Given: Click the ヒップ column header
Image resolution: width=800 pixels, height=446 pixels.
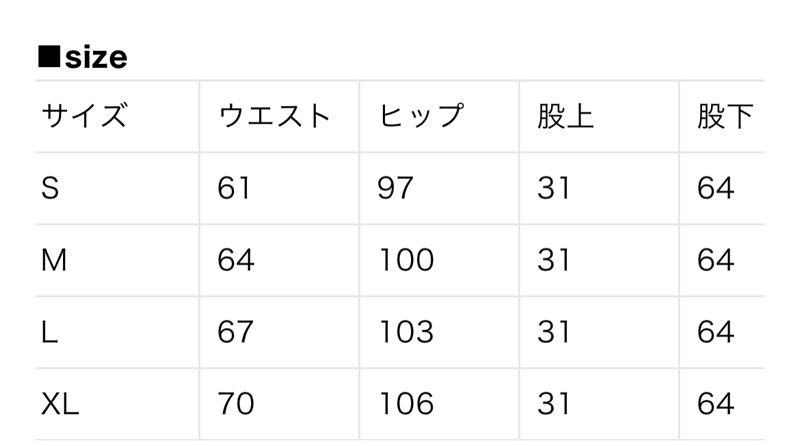Looking at the screenshot, I should 421,115.
